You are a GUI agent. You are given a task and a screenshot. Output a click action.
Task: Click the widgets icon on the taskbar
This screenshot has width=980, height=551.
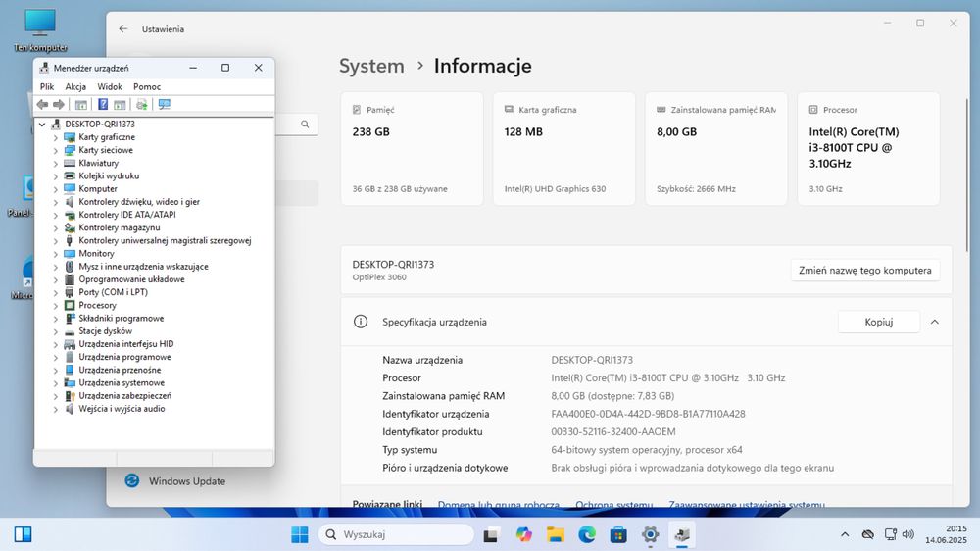24,534
